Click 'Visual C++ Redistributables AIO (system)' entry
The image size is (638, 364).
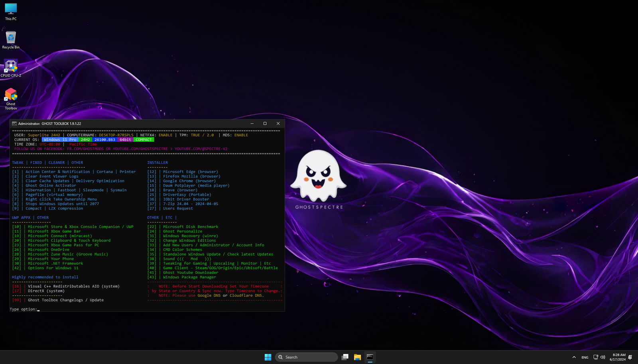pos(74,286)
